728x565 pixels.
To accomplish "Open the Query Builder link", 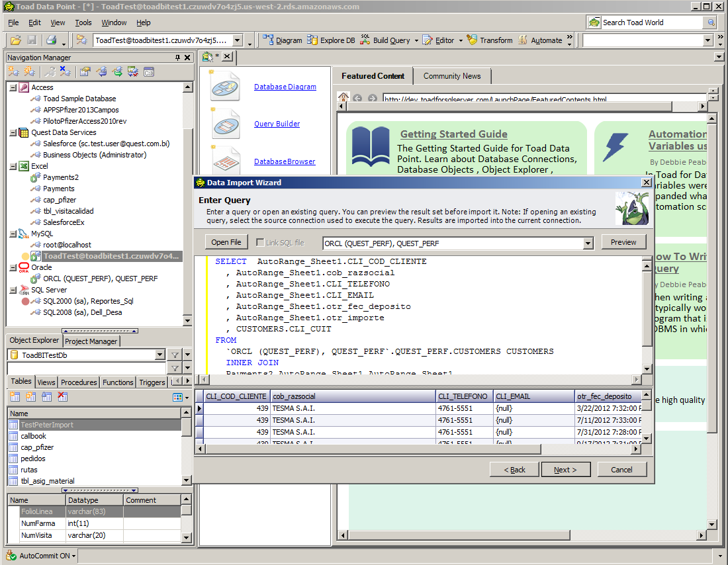I will click(277, 124).
